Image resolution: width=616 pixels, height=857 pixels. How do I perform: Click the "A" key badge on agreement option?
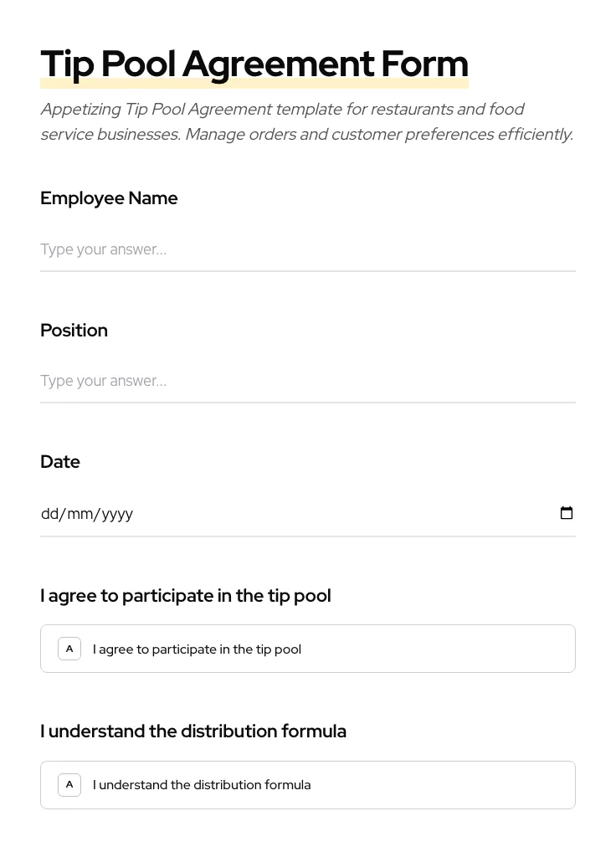69,649
